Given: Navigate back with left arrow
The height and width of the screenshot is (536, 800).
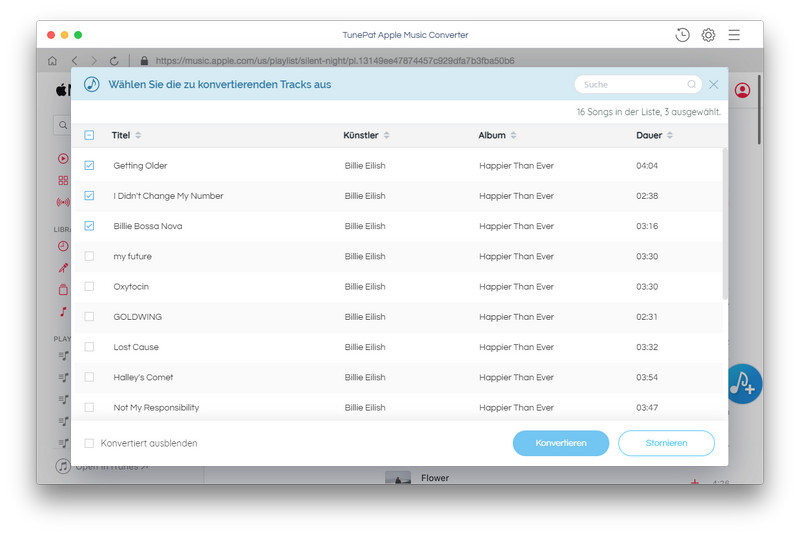Looking at the screenshot, I should [x=74, y=61].
